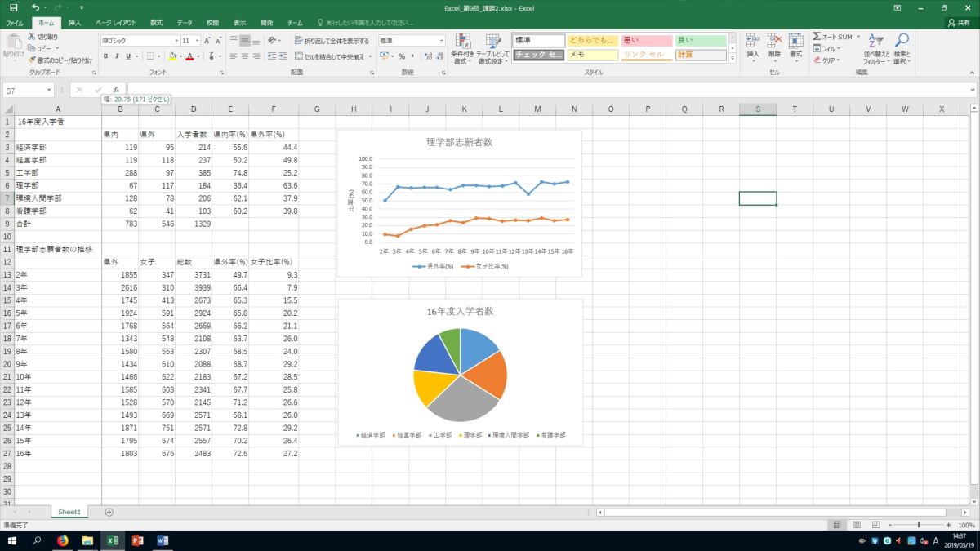Click the accounting number format icon
This screenshot has height=551, width=980.
[x=384, y=56]
